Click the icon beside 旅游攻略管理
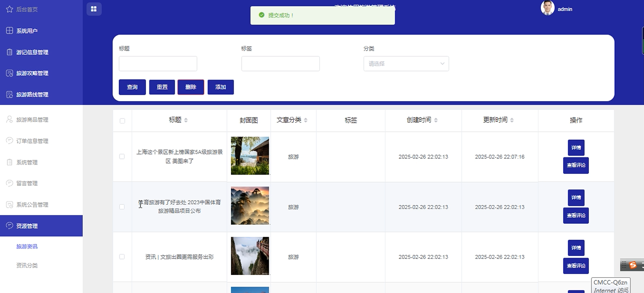Image resolution: width=644 pixels, height=293 pixels. [9, 73]
